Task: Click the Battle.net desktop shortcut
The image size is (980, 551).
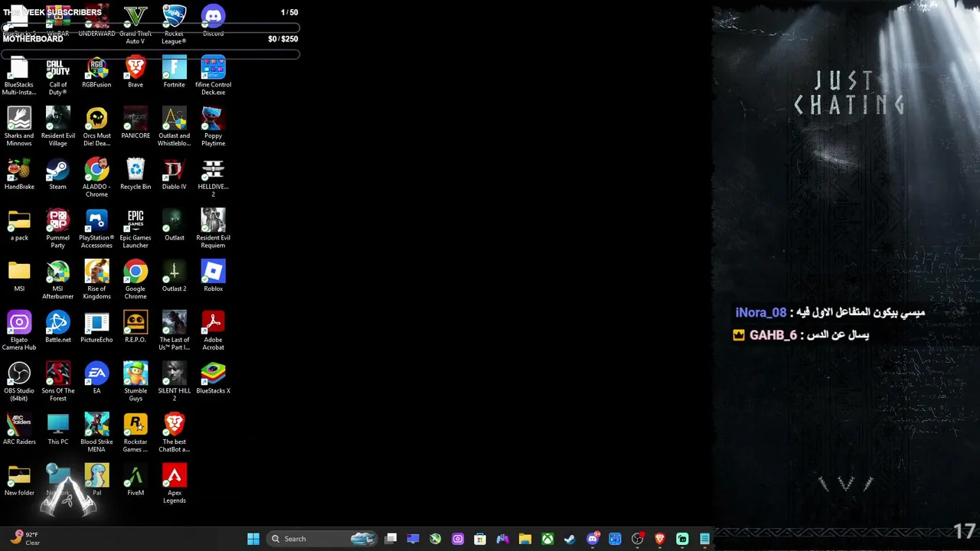Action: (x=58, y=328)
